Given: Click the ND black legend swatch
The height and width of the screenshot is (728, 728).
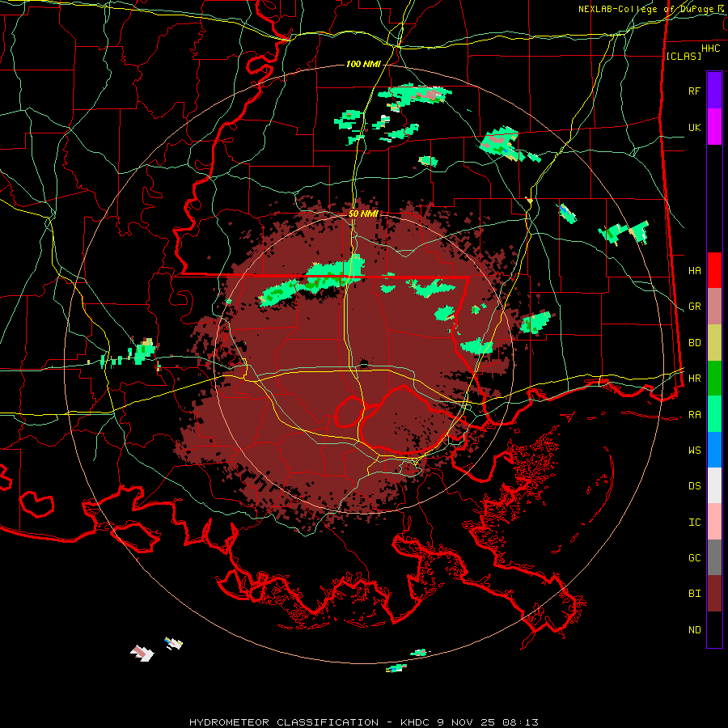Looking at the screenshot, I should [714, 629].
